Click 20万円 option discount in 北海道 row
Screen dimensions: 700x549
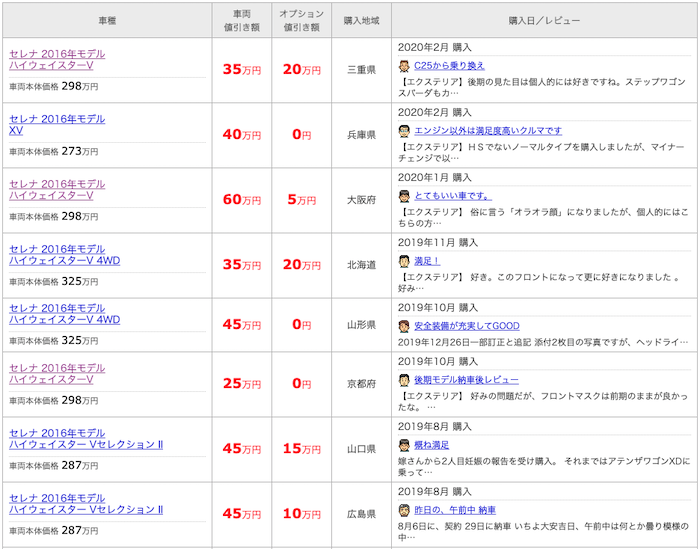(302, 265)
